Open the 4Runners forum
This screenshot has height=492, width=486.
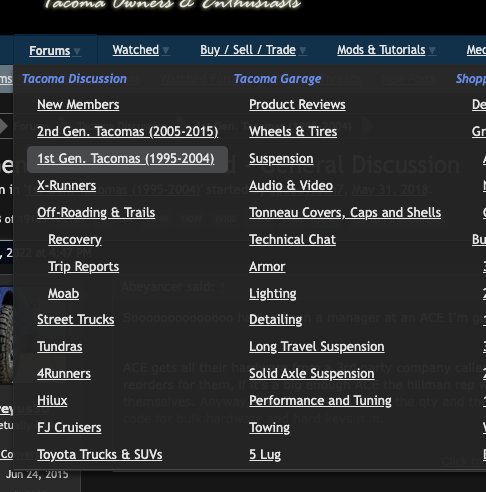coord(64,374)
